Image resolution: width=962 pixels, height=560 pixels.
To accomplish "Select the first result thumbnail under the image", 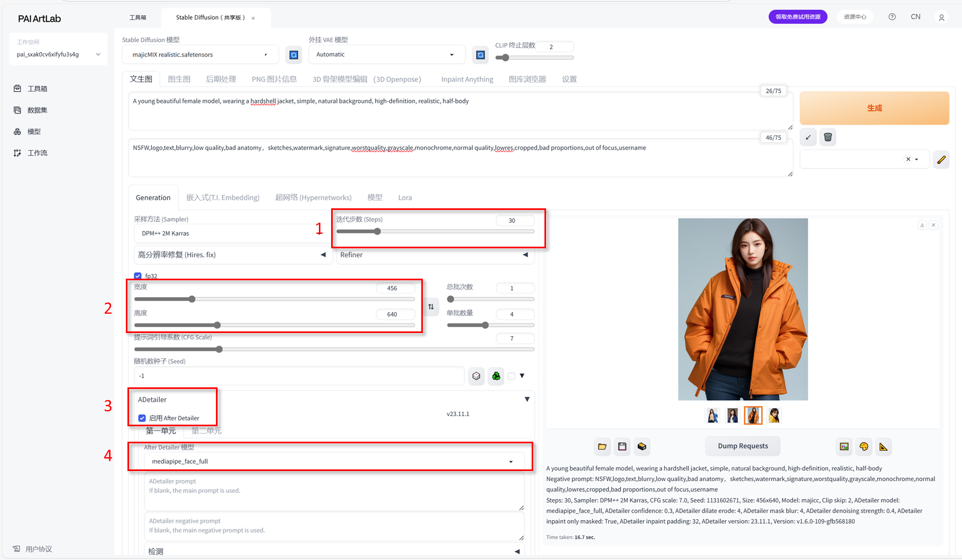I will [x=712, y=415].
